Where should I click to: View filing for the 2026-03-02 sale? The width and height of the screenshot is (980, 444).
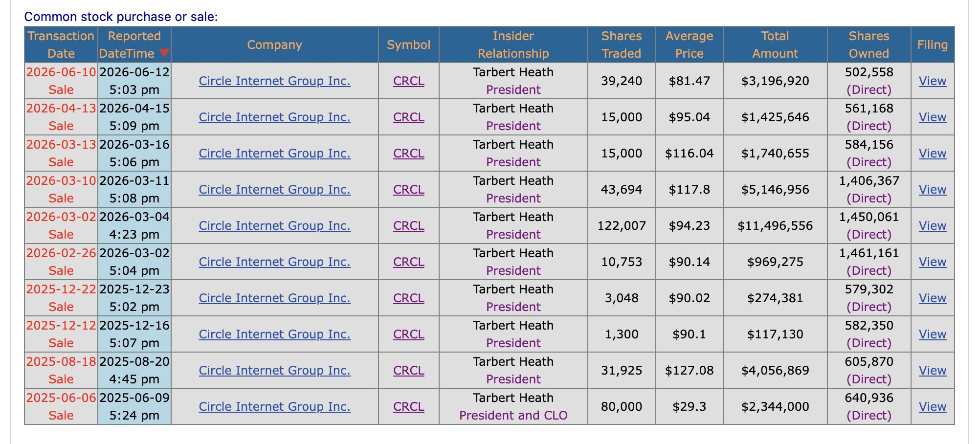933,225
